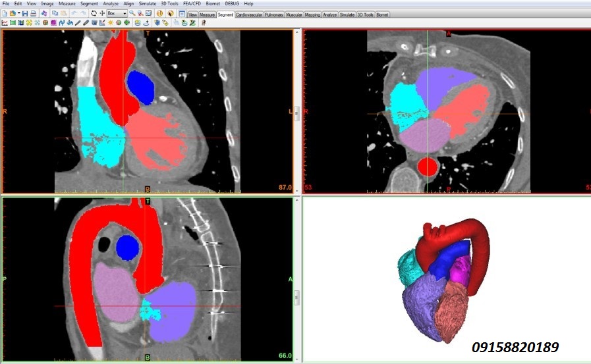The height and width of the screenshot is (364, 591).
Task: Select the Rotate view tool icon
Action: point(94,13)
